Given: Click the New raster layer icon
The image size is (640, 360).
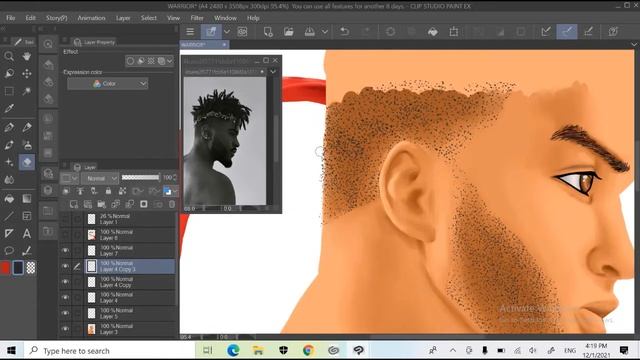Looking at the screenshot, I should [x=74, y=204].
